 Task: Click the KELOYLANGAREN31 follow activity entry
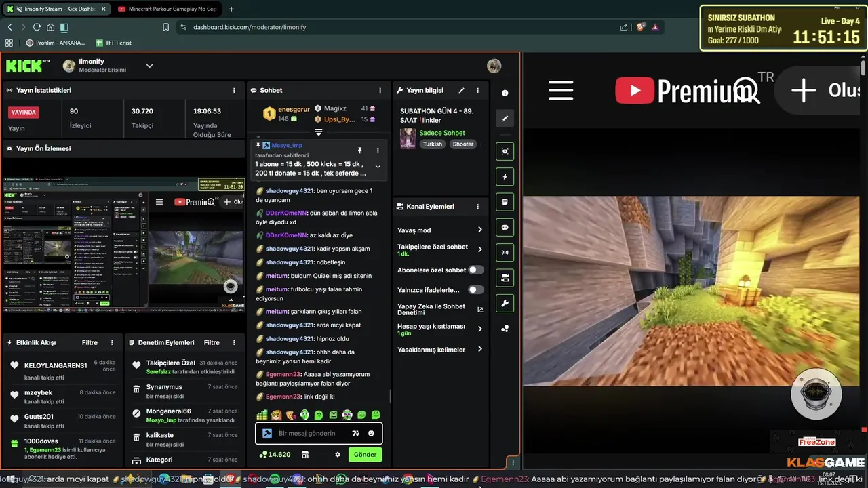tap(63, 369)
